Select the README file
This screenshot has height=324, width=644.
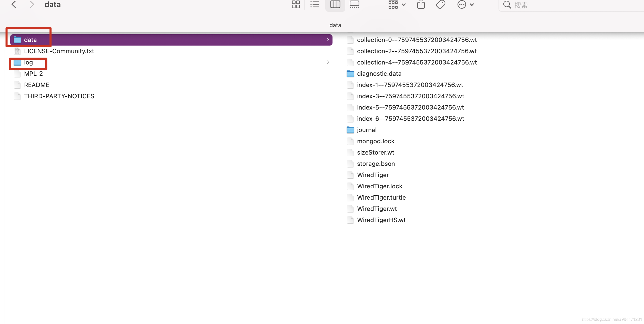click(x=36, y=85)
